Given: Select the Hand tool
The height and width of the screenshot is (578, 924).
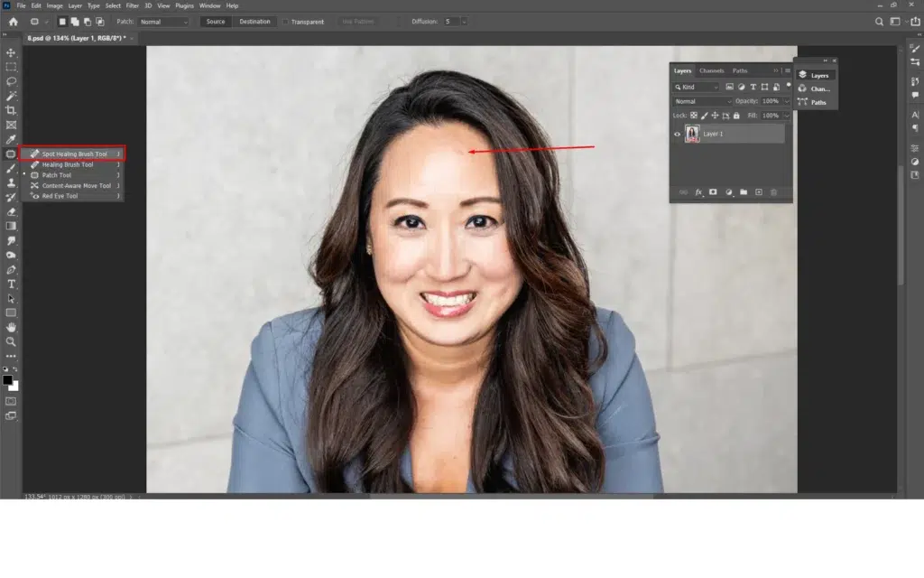Looking at the screenshot, I should coord(11,327).
